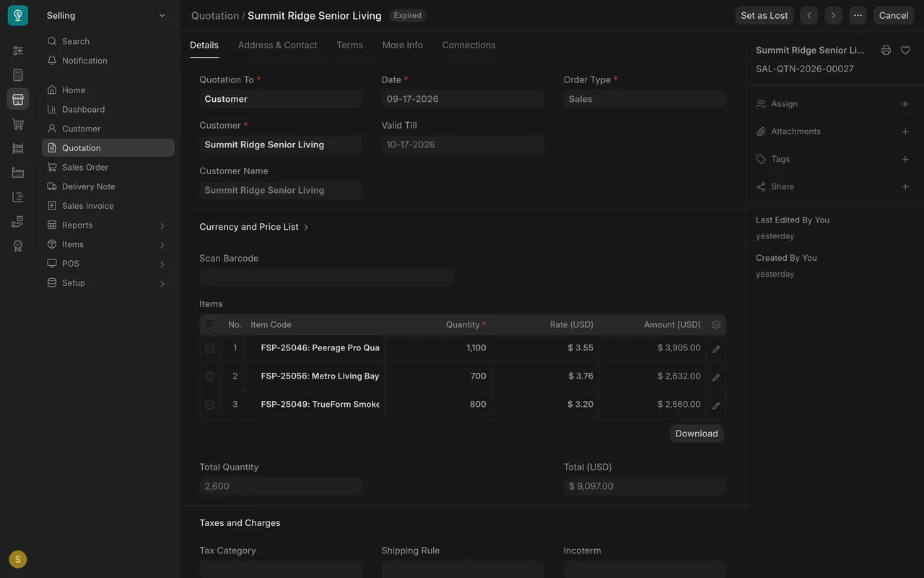The image size is (924, 578).
Task: Add an attachment with its plus icon
Action: (x=905, y=131)
